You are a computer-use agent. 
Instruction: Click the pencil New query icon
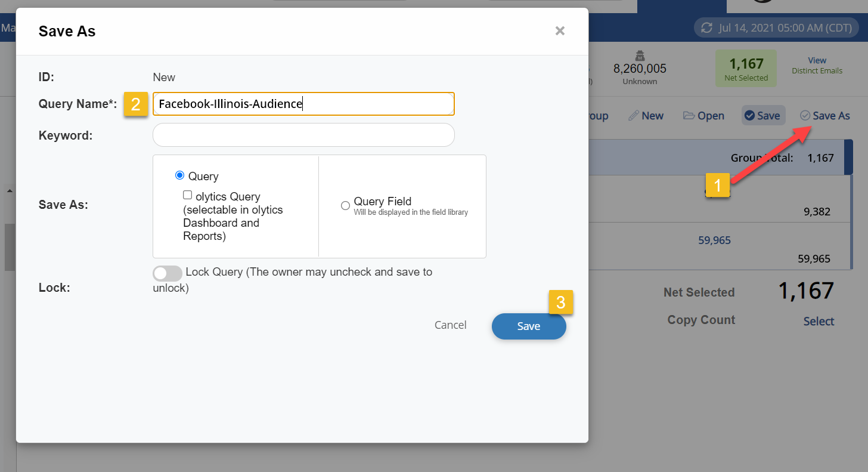tap(633, 116)
